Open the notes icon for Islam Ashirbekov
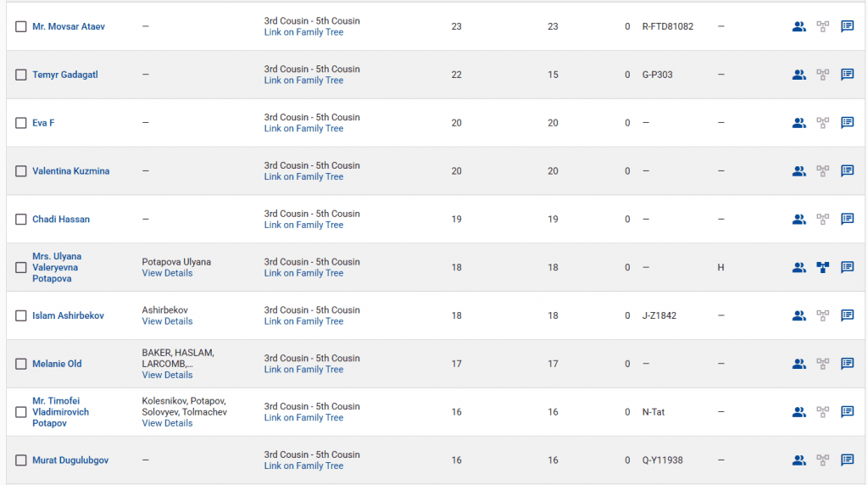Image resolution: width=868 pixels, height=485 pixels. (x=847, y=315)
